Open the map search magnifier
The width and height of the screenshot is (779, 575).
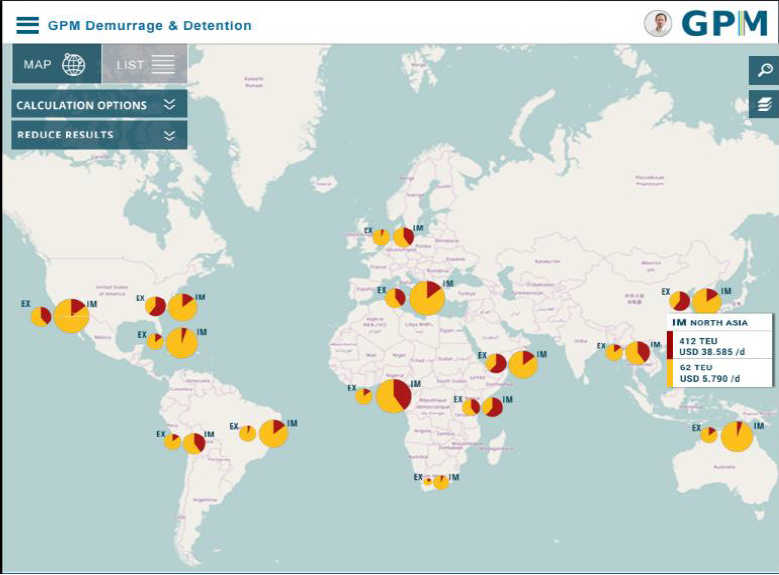pos(764,70)
